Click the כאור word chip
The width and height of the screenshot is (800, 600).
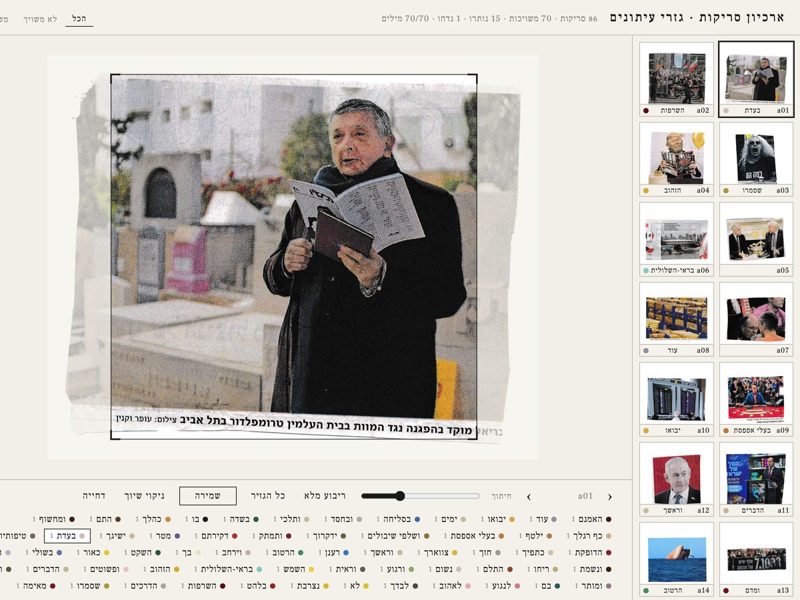tap(94, 553)
